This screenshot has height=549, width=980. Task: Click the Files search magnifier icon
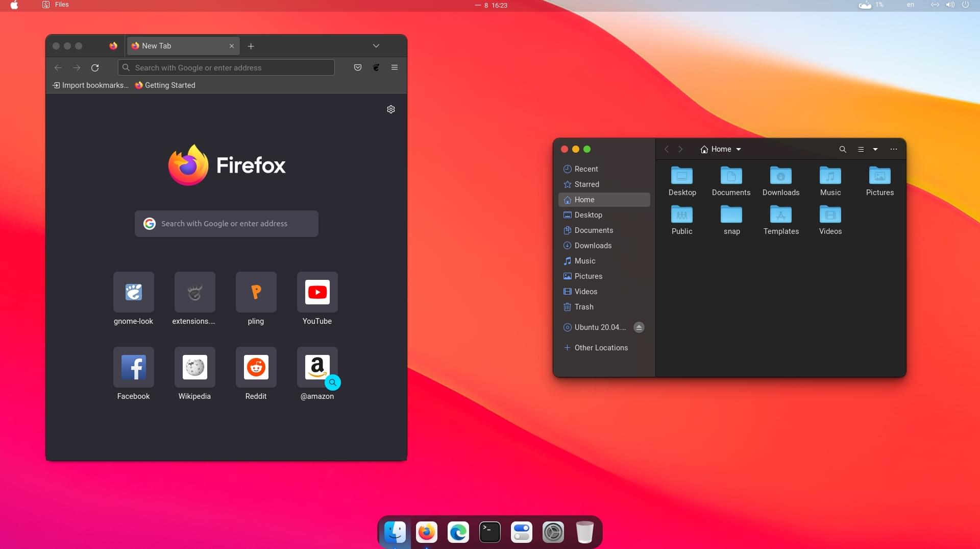(x=843, y=149)
